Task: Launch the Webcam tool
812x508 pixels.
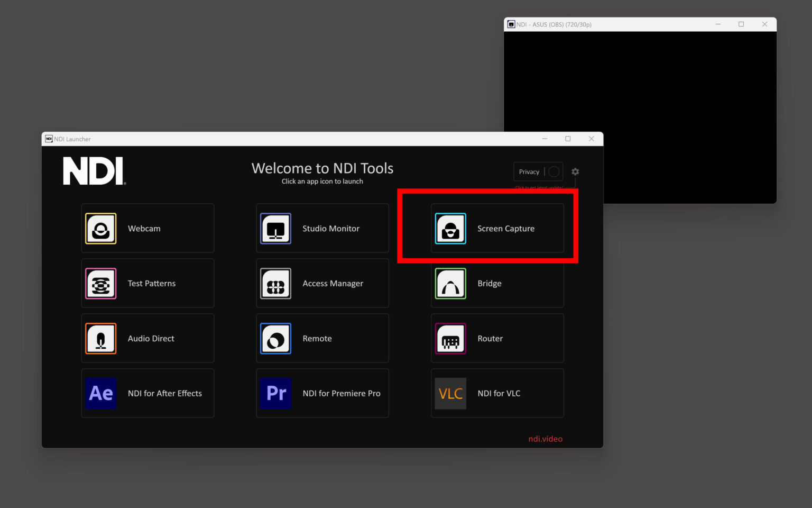Action: [x=147, y=228]
